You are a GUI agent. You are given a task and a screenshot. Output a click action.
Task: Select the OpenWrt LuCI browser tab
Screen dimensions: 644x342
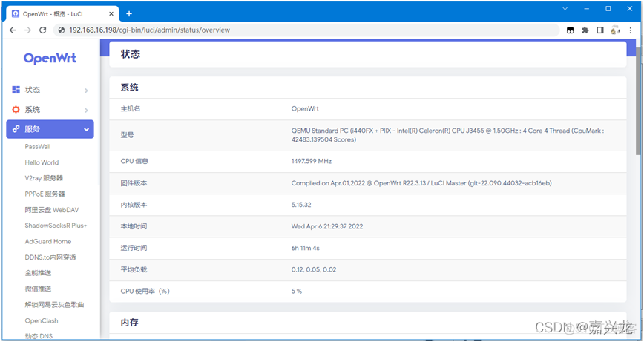click(63, 13)
